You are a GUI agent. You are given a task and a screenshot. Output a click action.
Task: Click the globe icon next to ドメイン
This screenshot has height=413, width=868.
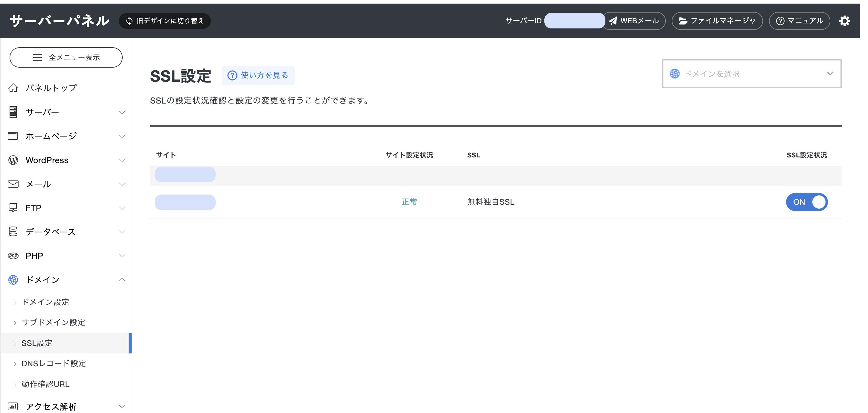(x=13, y=280)
